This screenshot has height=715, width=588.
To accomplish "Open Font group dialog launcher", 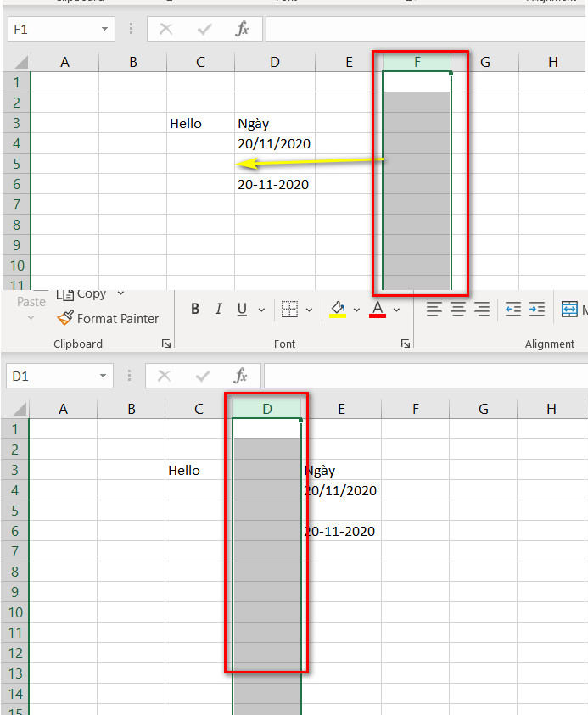I will (x=405, y=344).
